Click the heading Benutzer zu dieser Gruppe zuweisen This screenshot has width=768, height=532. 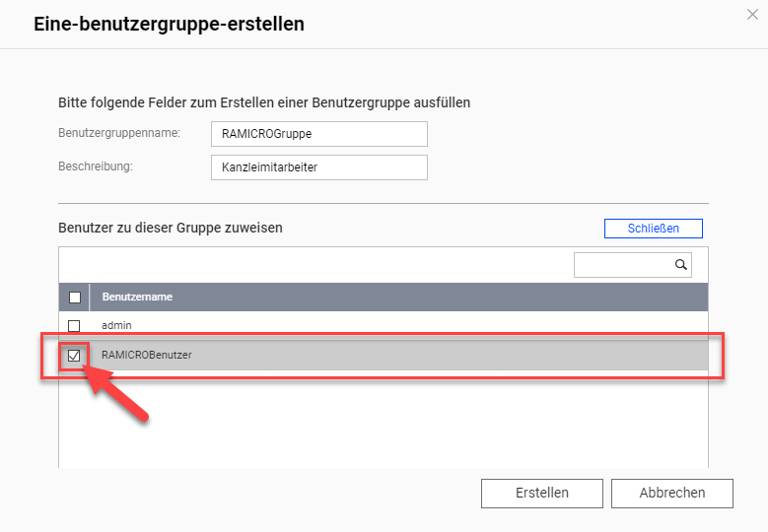pyautogui.click(x=171, y=228)
